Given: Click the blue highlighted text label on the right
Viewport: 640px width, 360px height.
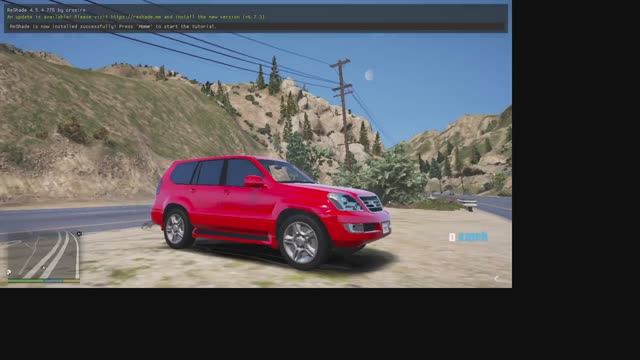Looking at the screenshot, I should pos(473,237).
